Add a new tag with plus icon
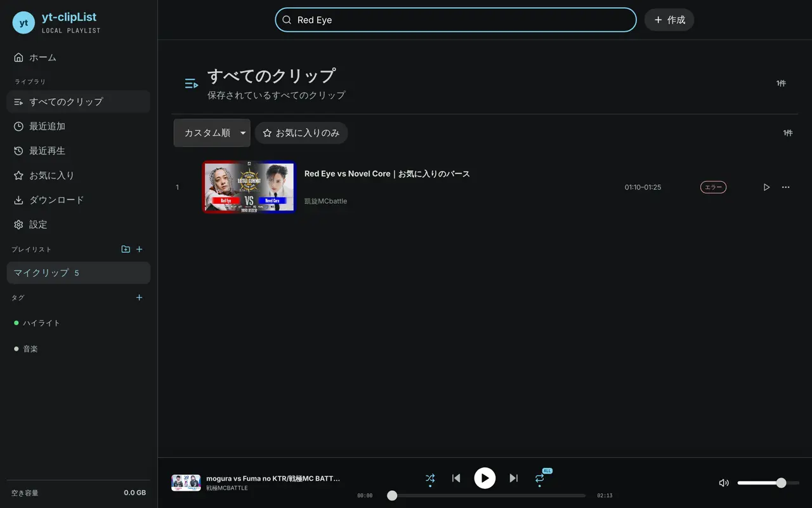The height and width of the screenshot is (508, 812). point(140,297)
